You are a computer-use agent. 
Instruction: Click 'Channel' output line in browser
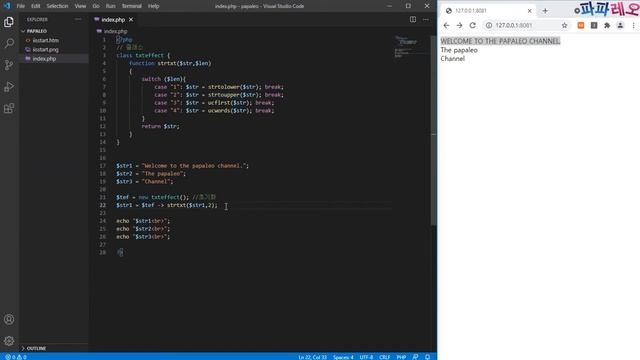coord(452,59)
